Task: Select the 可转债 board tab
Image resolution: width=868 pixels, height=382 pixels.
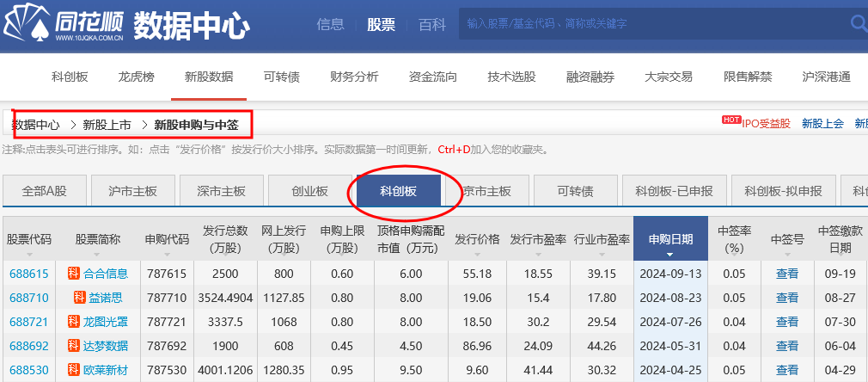Action: (x=576, y=191)
